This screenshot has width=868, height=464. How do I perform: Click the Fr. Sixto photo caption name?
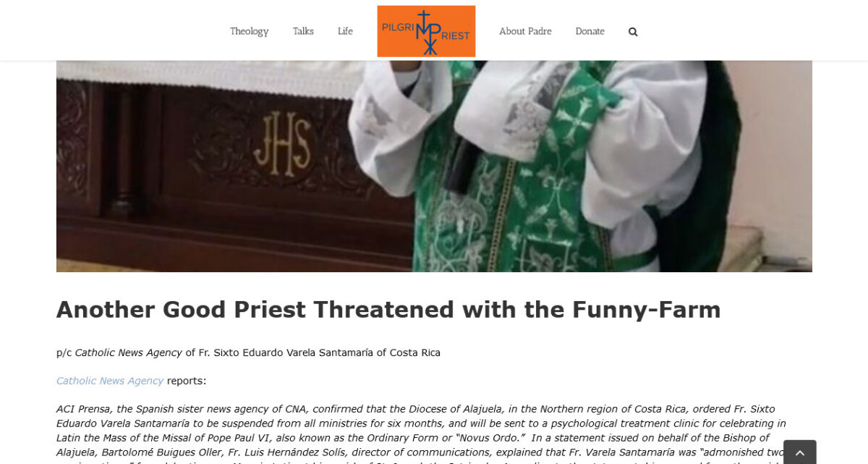coord(292,353)
